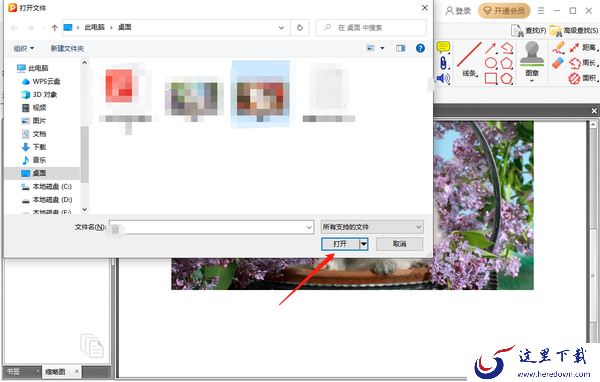Choose the 距离 distance measure tool
Viewport: 600px width, 382px height.
coord(584,47)
